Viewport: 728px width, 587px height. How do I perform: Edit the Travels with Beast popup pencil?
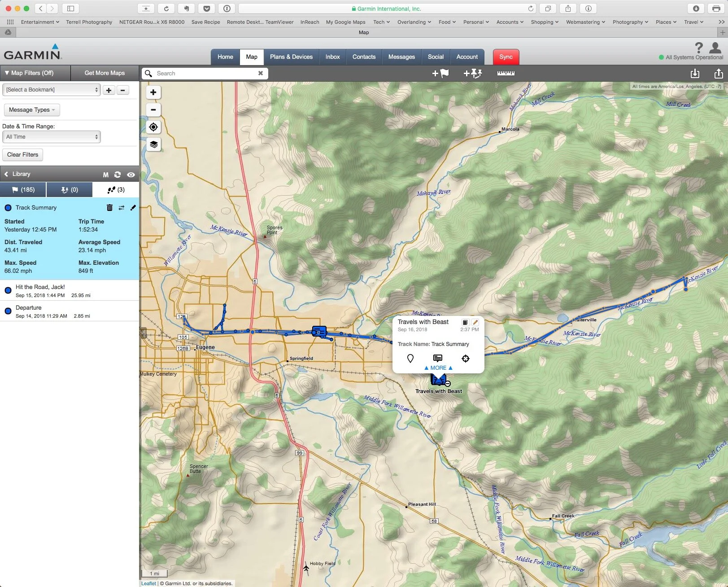click(x=475, y=322)
